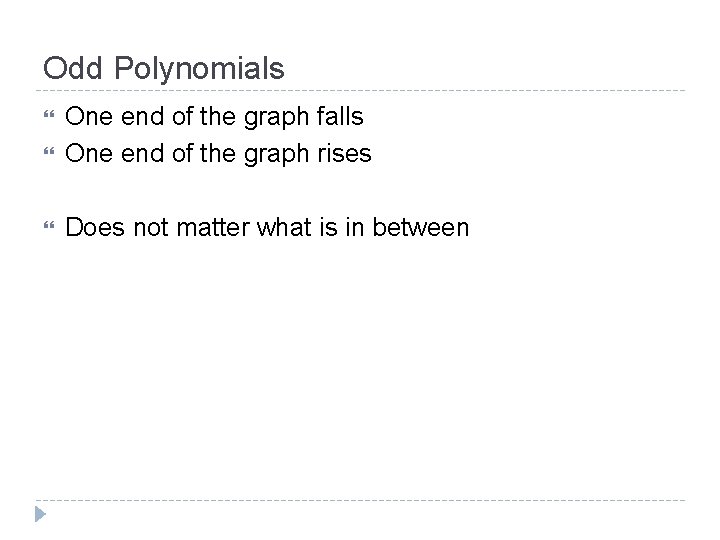The image size is (720, 540).
Task: Place cursor on the word "Polynomials"
Action: pyautogui.click(x=200, y=68)
